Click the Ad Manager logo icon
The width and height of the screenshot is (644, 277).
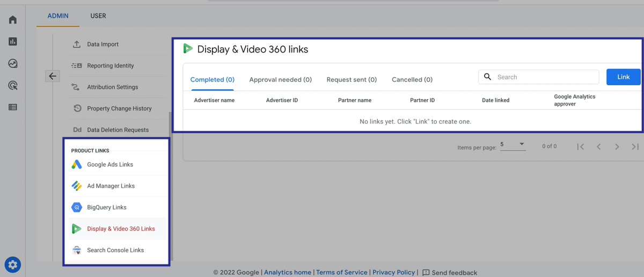77,186
